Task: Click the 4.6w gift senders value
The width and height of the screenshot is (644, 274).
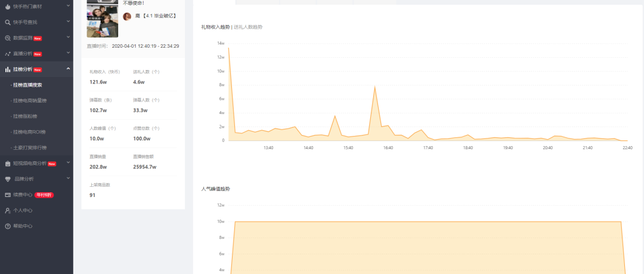Action: [x=139, y=82]
